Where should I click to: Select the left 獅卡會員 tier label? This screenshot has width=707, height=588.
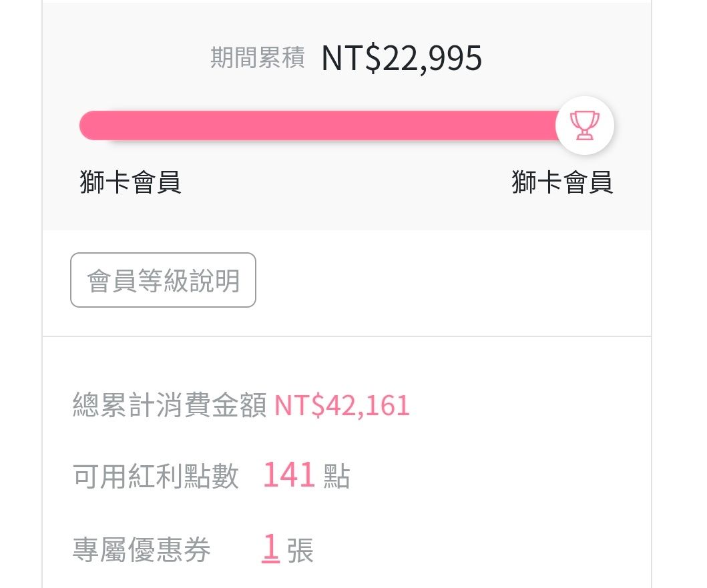[x=130, y=182]
